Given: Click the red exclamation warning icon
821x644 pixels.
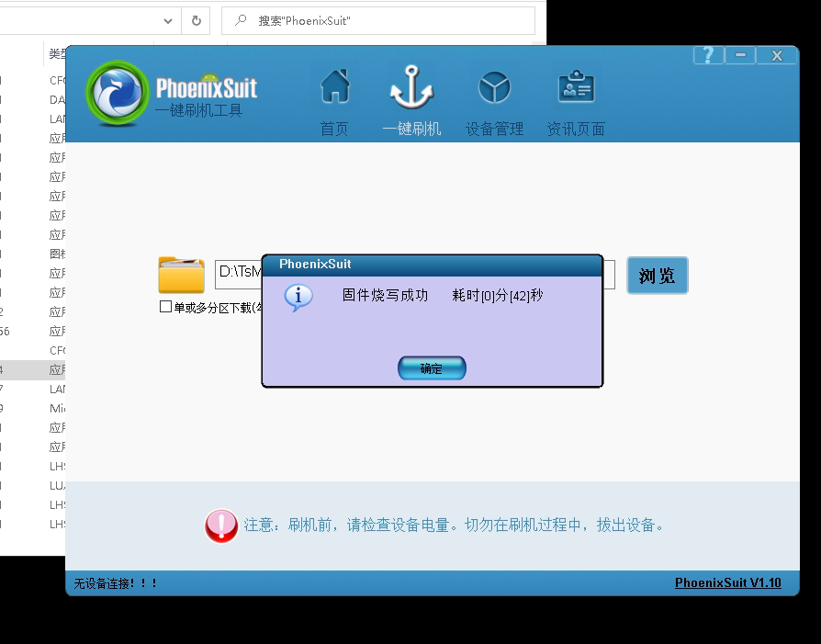Looking at the screenshot, I should coord(221,525).
